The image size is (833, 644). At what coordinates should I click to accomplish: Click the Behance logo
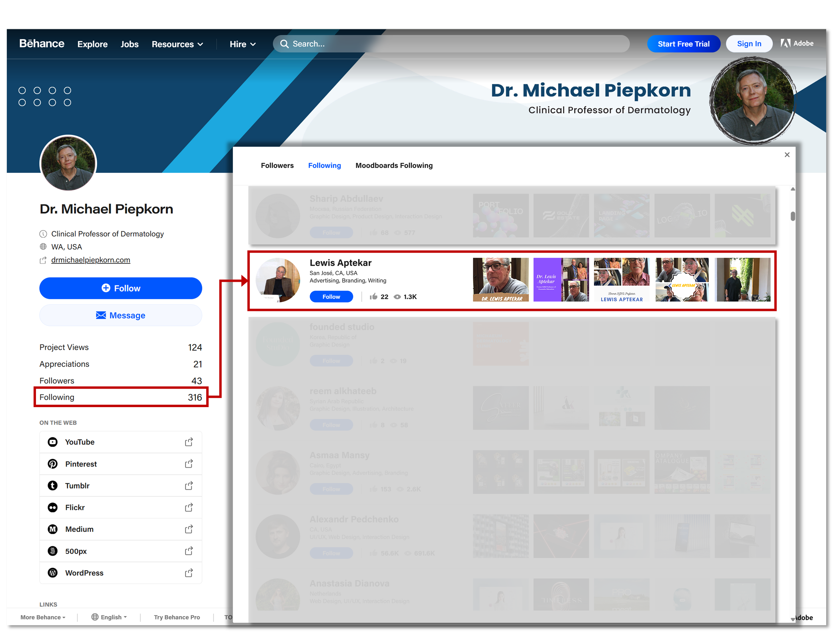click(x=42, y=43)
